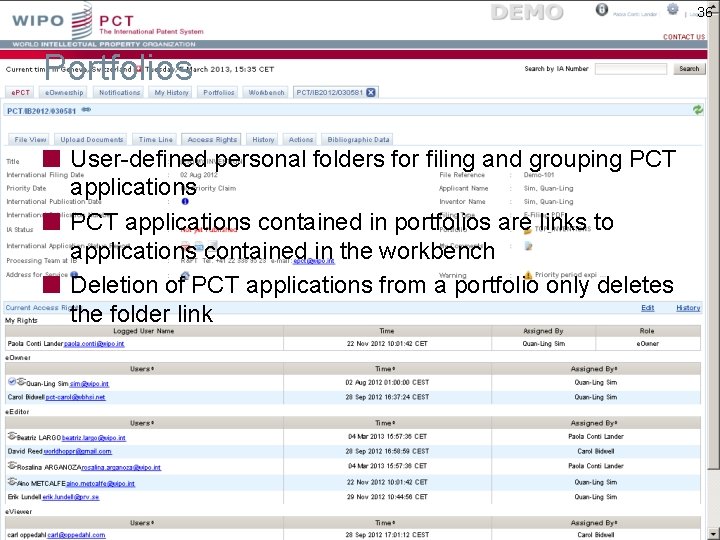Sort eOwner table by Users column

(142, 368)
